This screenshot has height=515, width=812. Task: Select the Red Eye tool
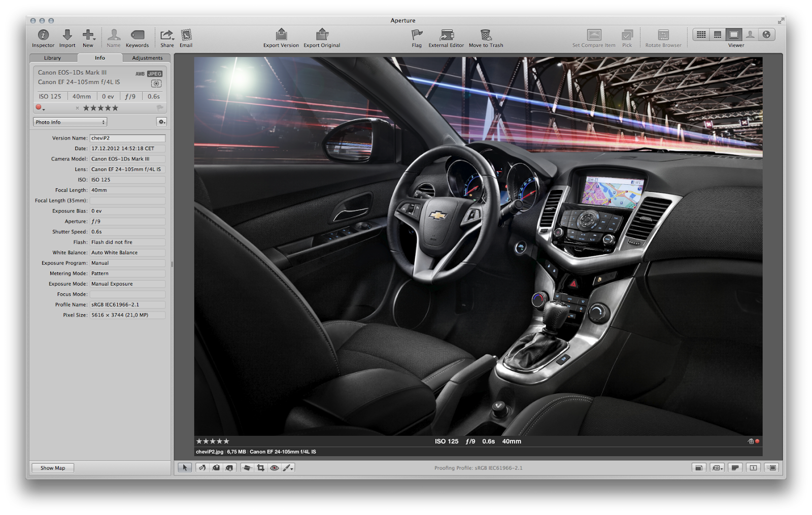(x=274, y=468)
